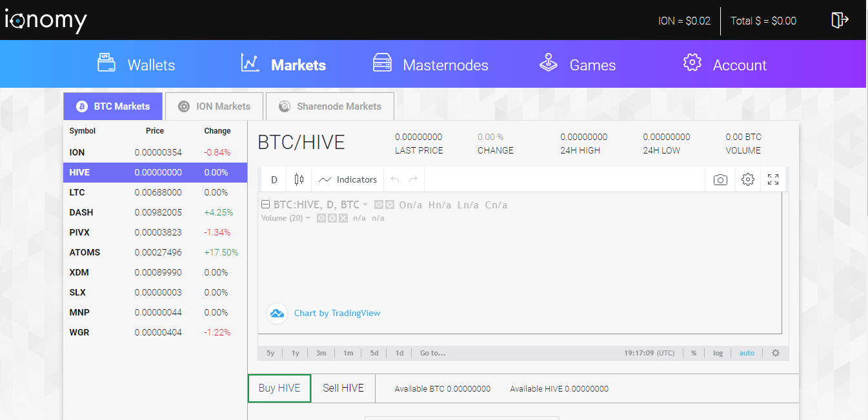Open chart properties gear in toolbar
868x420 pixels.
click(748, 179)
